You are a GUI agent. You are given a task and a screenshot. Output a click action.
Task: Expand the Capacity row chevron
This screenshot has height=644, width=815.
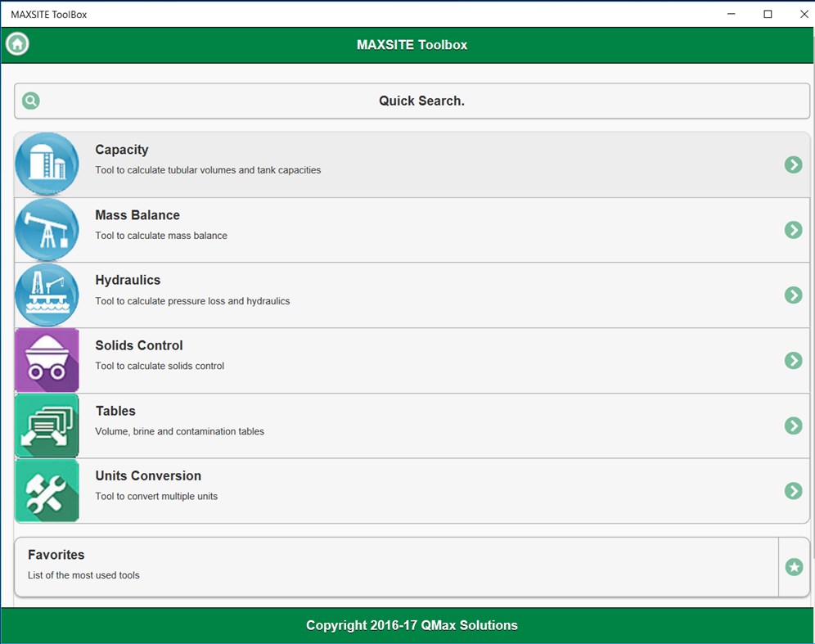point(793,164)
